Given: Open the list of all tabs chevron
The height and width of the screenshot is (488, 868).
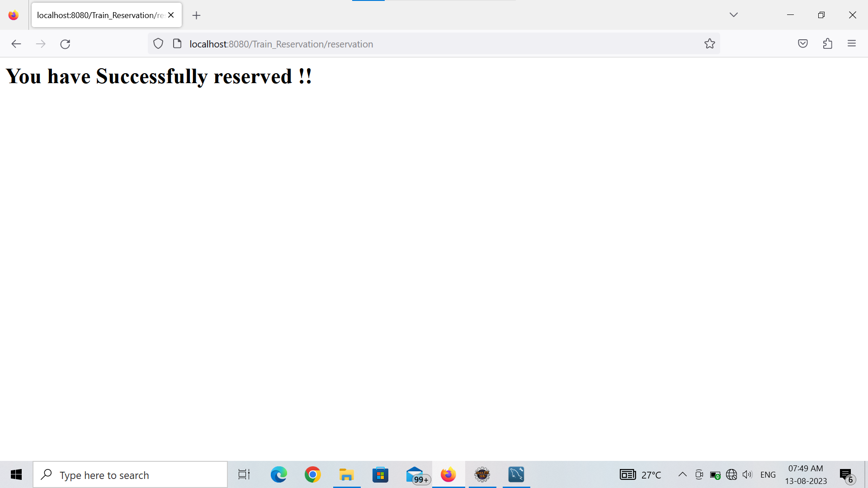Looking at the screenshot, I should coord(733,14).
